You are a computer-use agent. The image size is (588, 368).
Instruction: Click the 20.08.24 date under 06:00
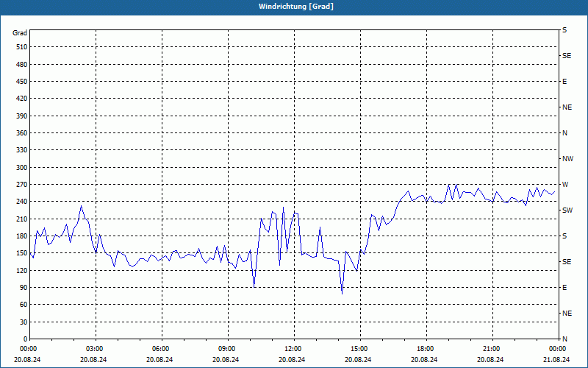tap(159, 360)
